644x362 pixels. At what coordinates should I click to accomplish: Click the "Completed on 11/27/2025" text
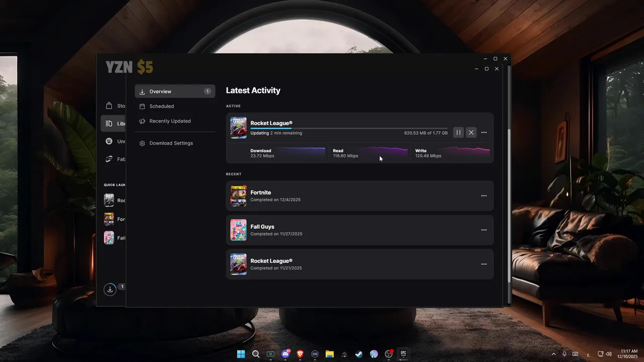276,234
